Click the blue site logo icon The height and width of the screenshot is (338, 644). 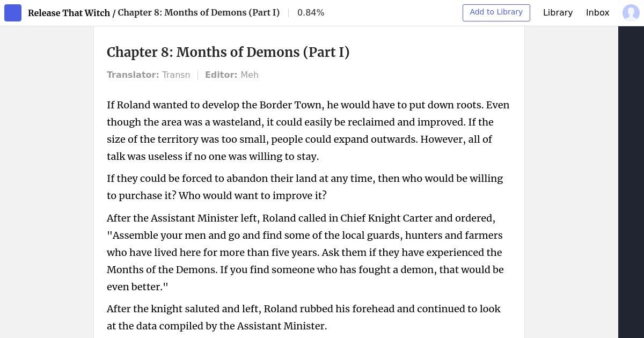tap(13, 13)
